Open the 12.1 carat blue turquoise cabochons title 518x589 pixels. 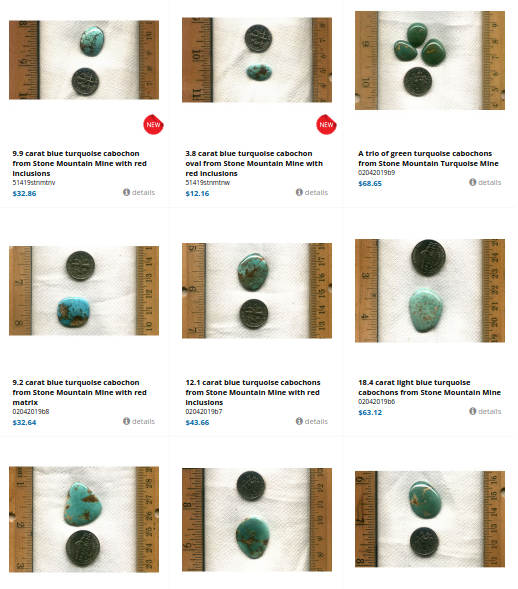252,392
